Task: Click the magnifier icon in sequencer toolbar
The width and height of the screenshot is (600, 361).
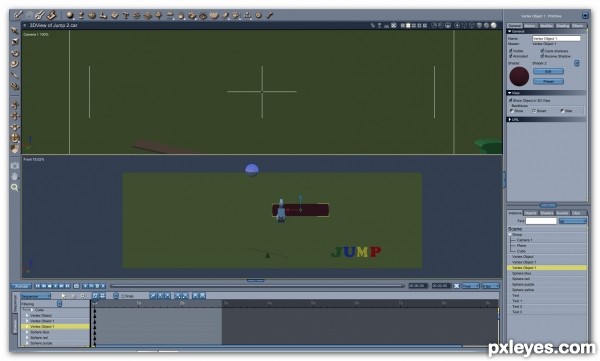Action: point(83,296)
